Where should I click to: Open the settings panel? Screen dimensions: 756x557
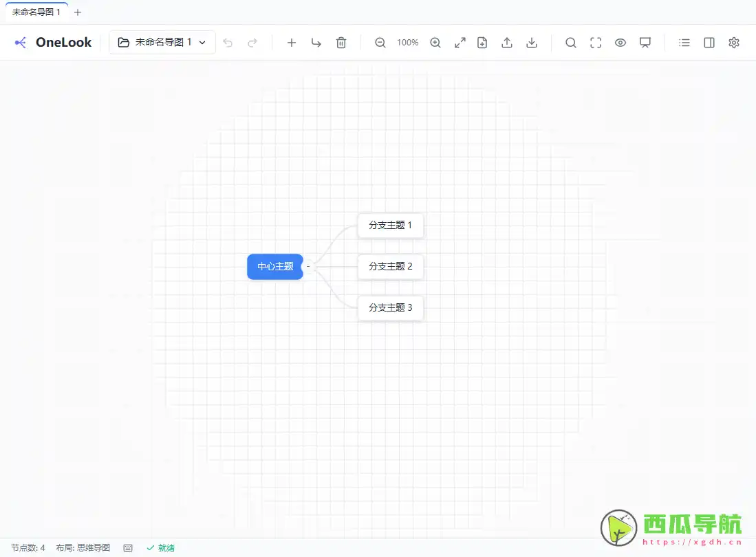click(733, 42)
